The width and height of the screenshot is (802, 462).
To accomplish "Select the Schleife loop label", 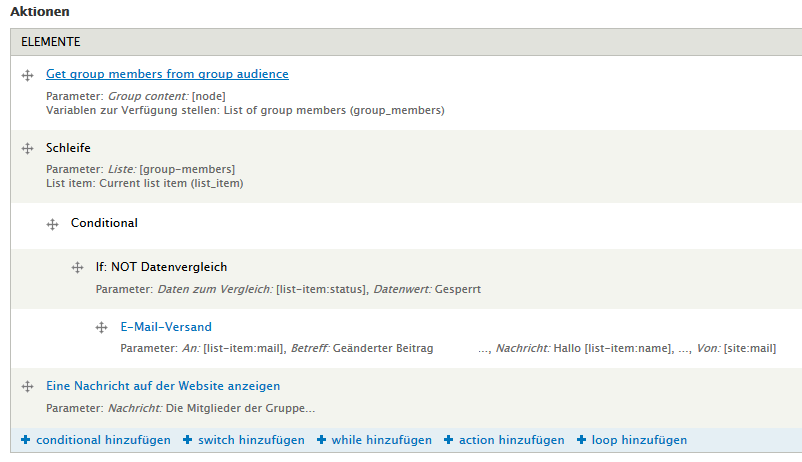I will 68,148.
